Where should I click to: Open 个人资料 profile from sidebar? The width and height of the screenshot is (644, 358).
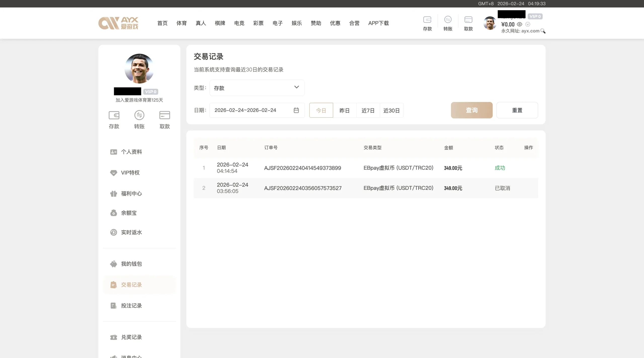coord(131,152)
